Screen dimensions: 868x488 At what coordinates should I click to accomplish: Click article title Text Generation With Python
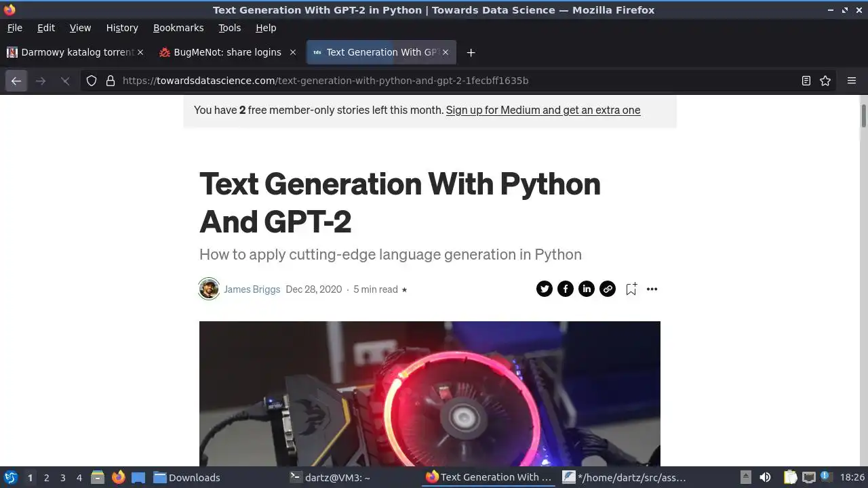[400, 202]
